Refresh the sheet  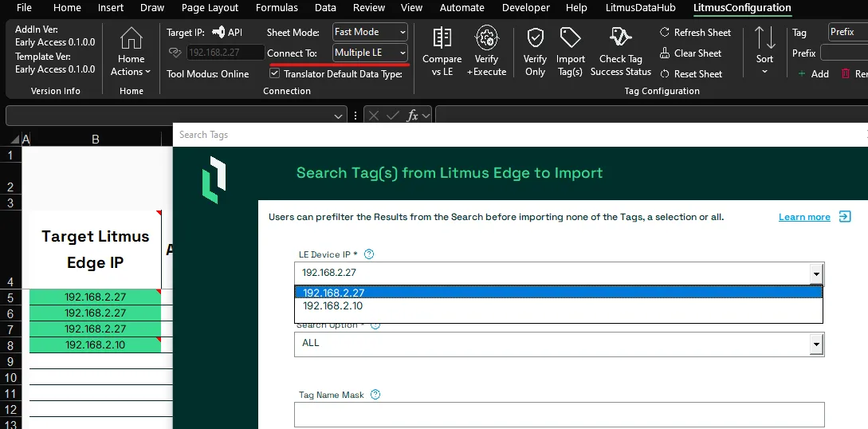[695, 33]
